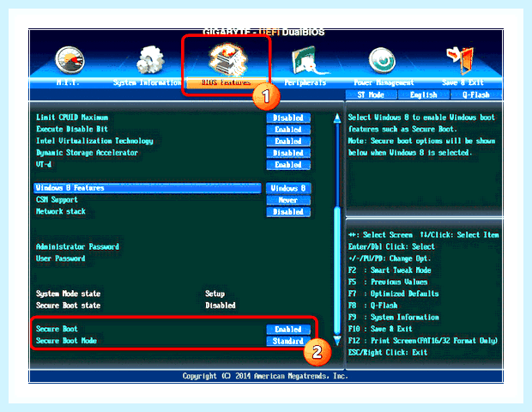Click the scrollbar up arrow
The image size is (532, 412).
(337, 118)
